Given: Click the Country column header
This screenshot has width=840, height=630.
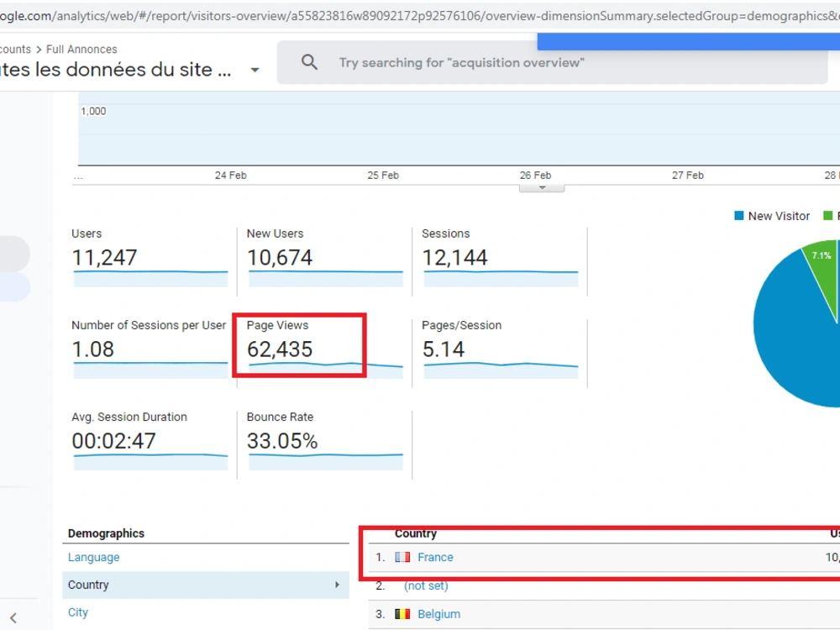Looking at the screenshot, I should (416, 533).
